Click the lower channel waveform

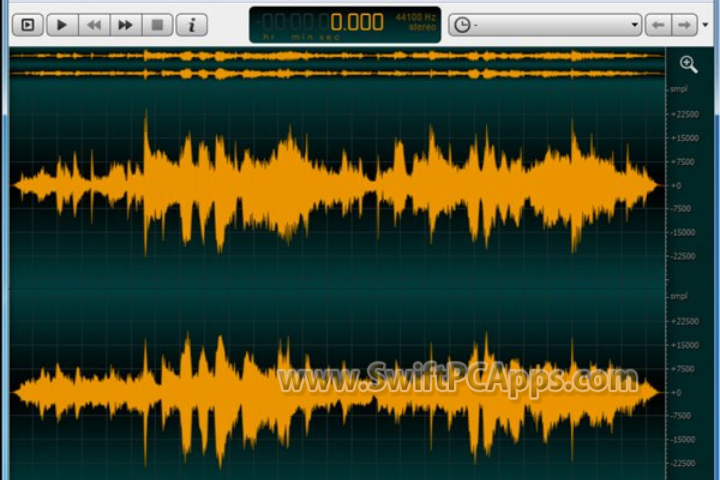[338, 395]
